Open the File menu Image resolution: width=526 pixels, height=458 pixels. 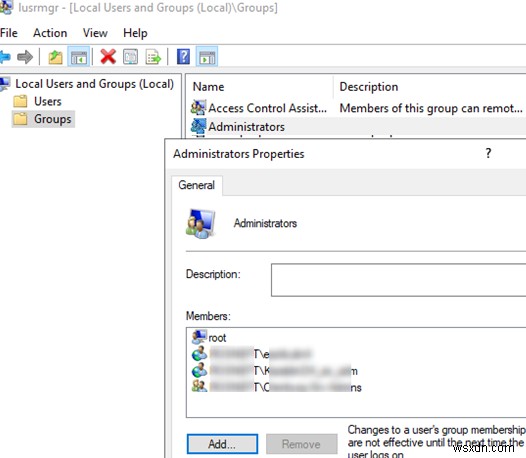point(9,33)
